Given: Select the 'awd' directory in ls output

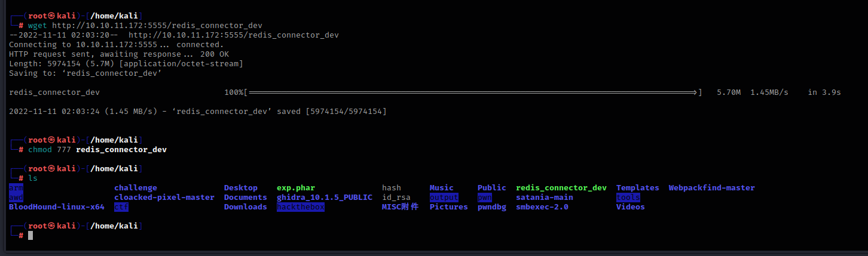Looking at the screenshot, I should (x=16, y=198).
